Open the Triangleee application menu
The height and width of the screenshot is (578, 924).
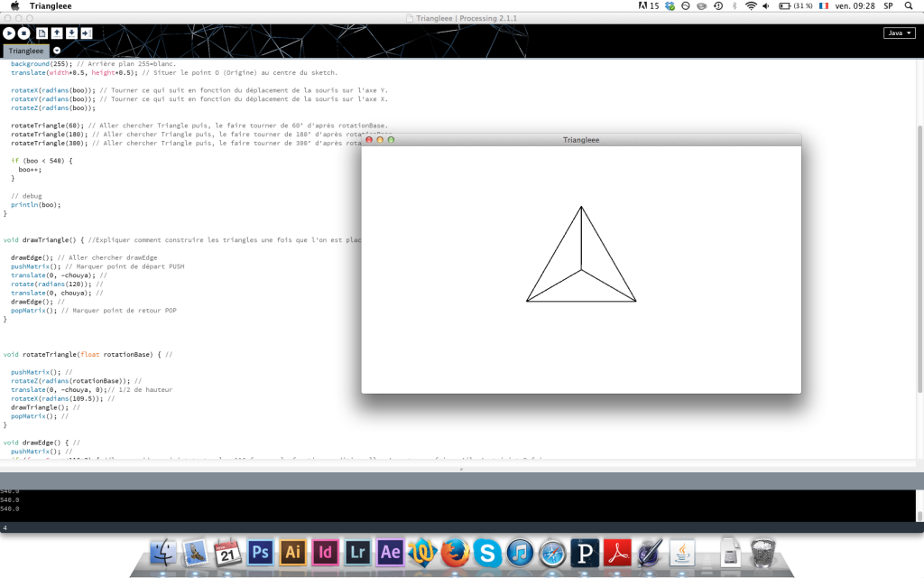point(51,6)
